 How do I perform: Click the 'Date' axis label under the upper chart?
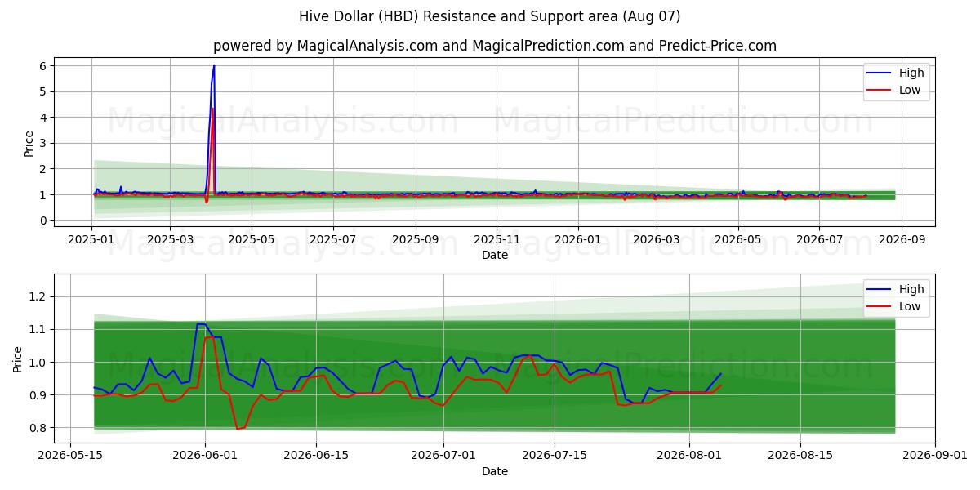(x=495, y=255)
